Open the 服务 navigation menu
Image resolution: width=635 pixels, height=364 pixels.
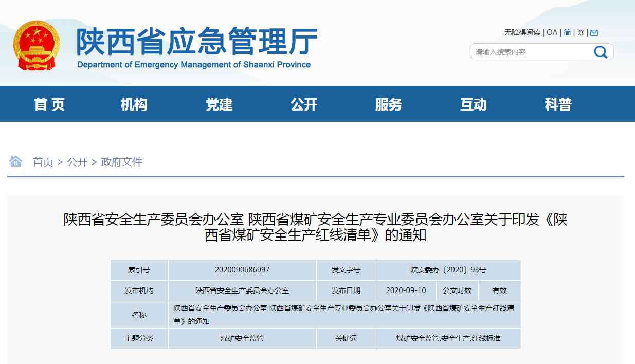[389, 104]
